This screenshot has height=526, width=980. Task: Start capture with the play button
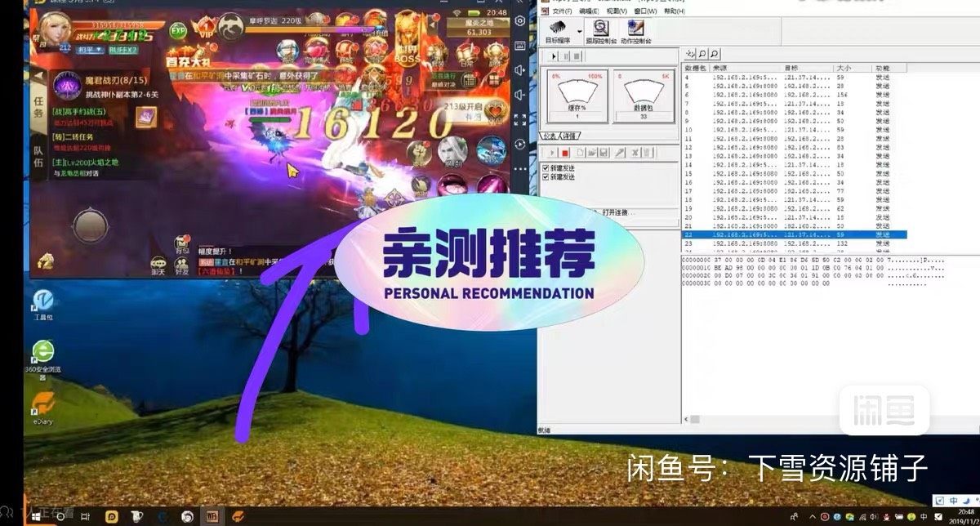554,56
